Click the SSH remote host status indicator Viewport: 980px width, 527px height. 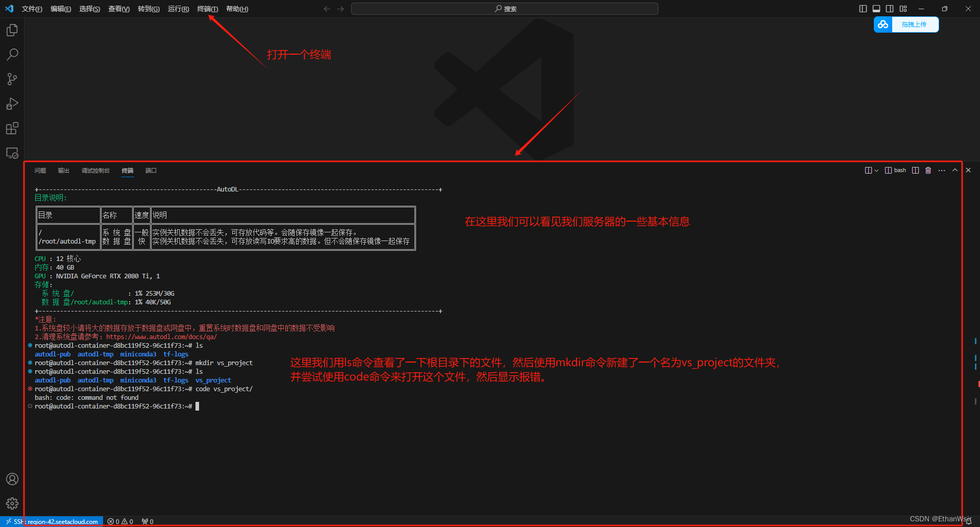tap(52, 521)
